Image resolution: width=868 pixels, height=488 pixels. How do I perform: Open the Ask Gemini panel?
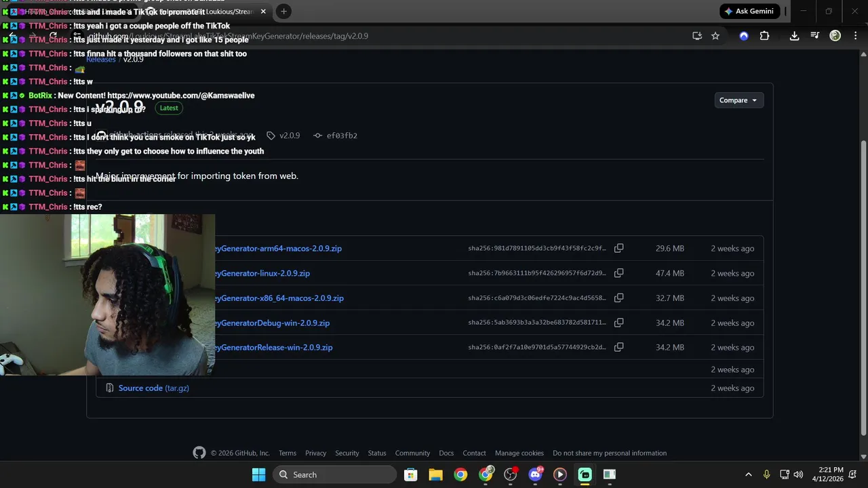750,11
